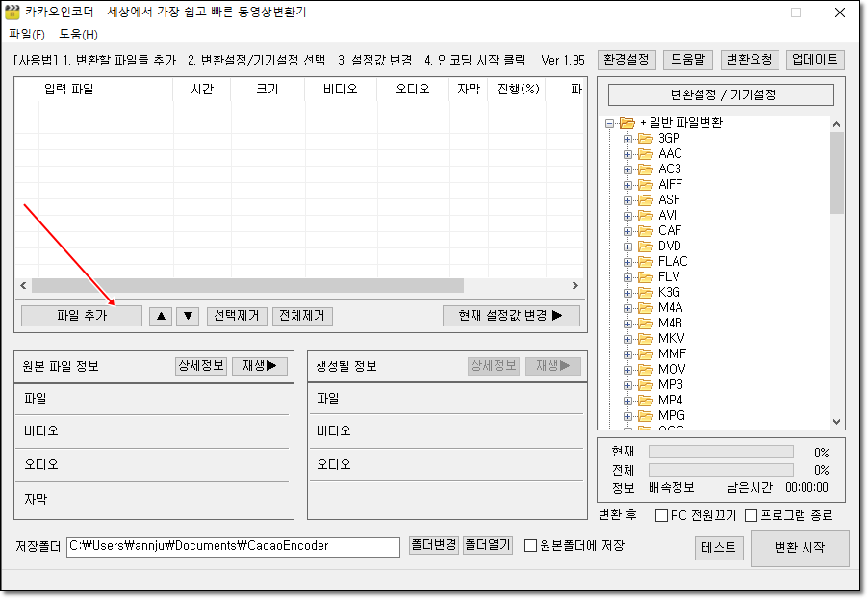
Task: Click the 비디오 column header
Action: click(x=341, y=90)
